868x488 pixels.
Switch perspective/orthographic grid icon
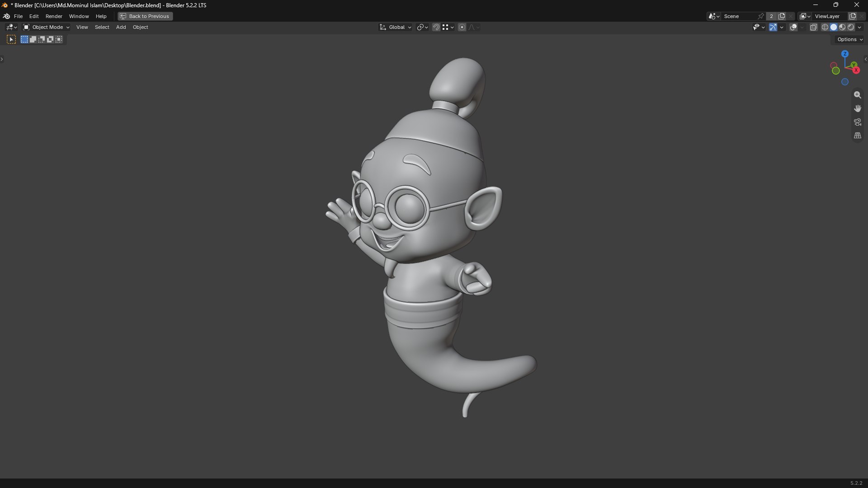[858, 136]
